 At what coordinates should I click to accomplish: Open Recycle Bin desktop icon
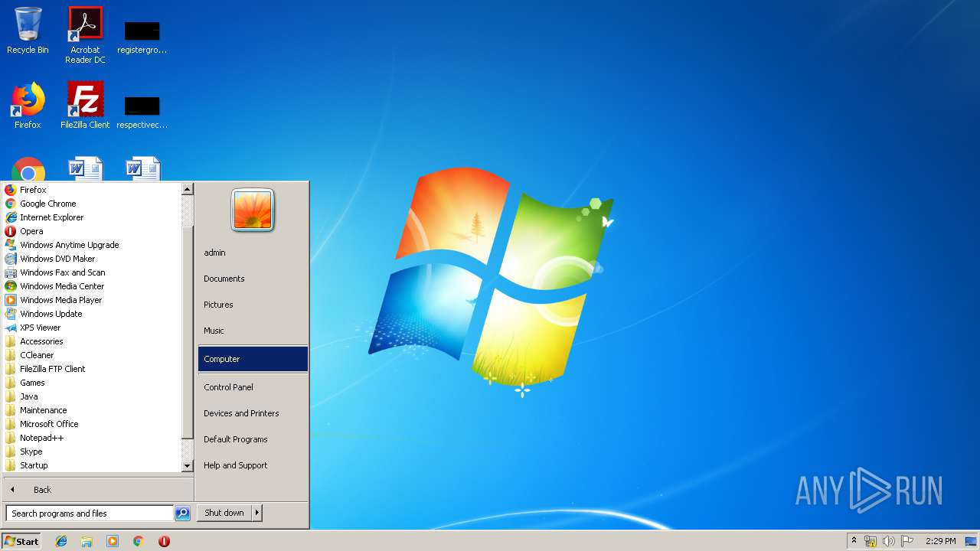(28, 31)
